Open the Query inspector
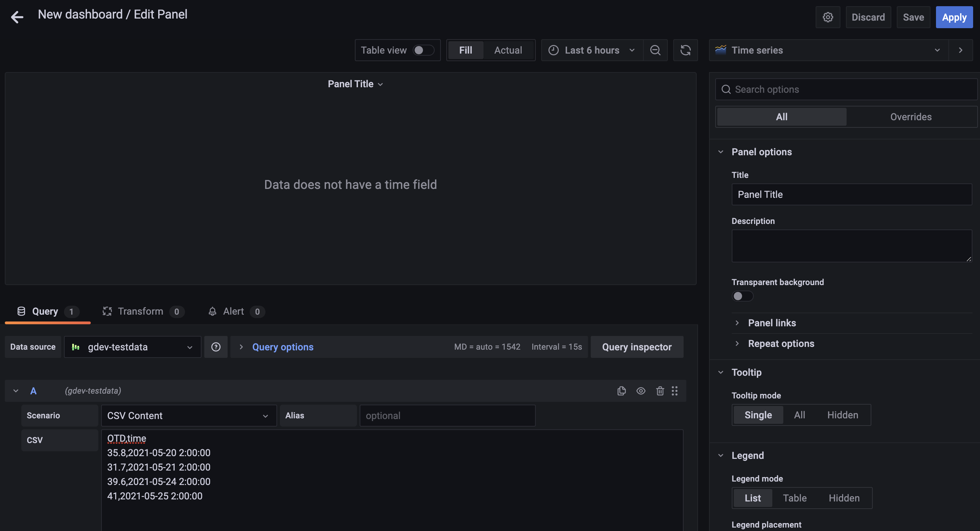 [636, 347]
